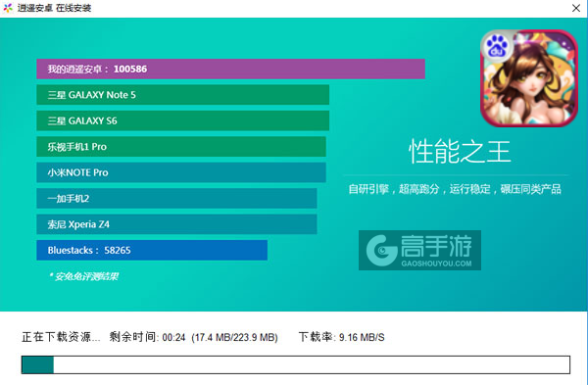
Task: Click the 下载率 9.16 MB/S speed text
Action: [342, 337]
